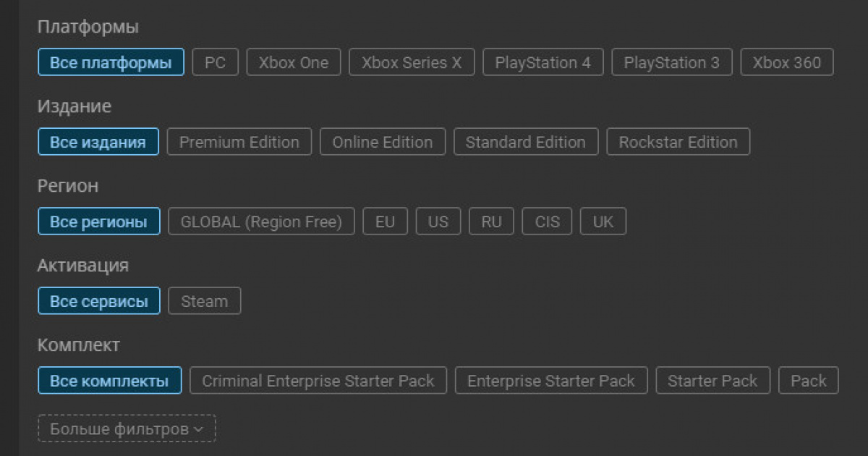Image resolution: width=868 pixels, height=456 pixels.
Task: Filter by Rockstar Edition
Action: pos(678,142)
